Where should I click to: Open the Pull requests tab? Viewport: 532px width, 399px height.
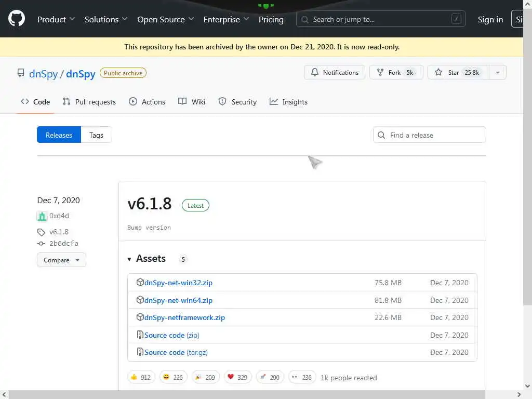[89, 102]
